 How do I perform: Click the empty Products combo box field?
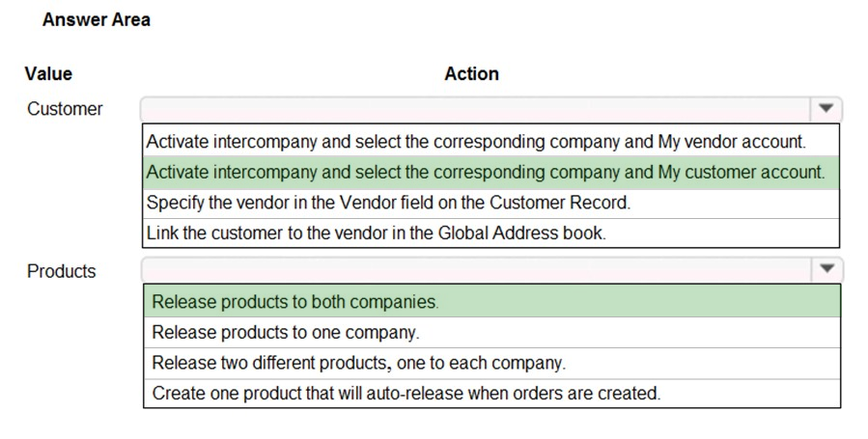coord(477,269)
